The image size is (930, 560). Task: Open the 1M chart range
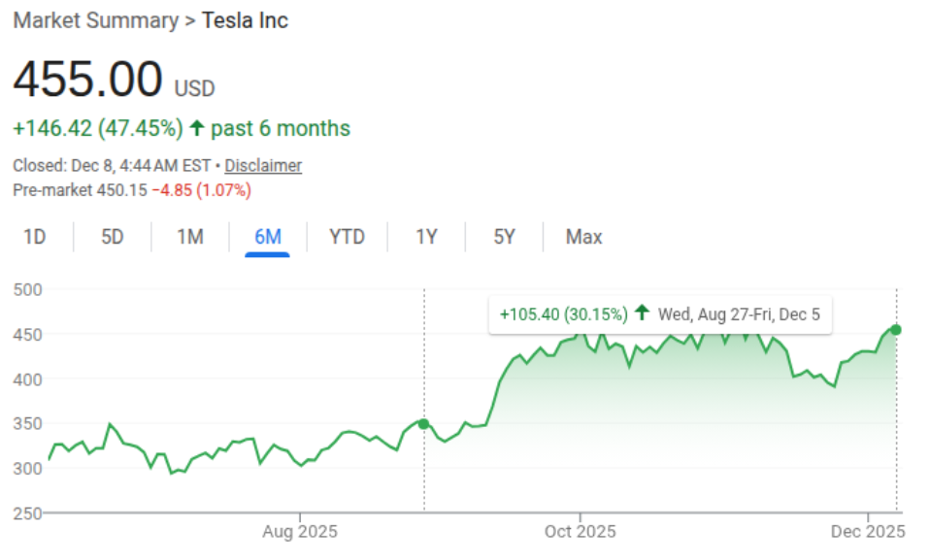coord(190,237)
